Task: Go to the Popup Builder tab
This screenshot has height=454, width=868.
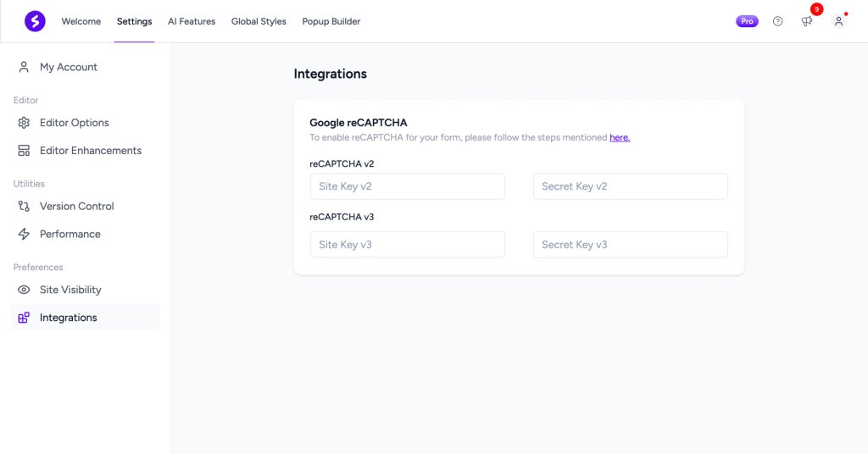Action: pos(331,21)
